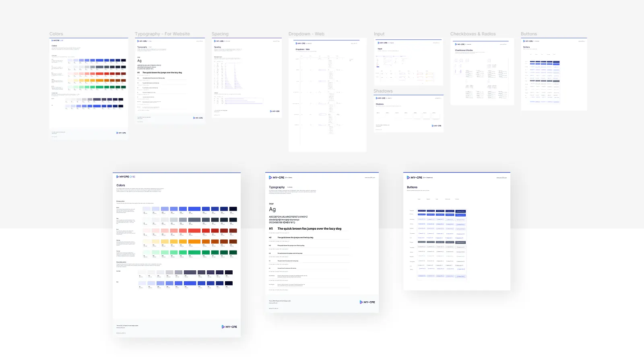Pick the widest red swatch on large Colors page

[x=194, y=230]
